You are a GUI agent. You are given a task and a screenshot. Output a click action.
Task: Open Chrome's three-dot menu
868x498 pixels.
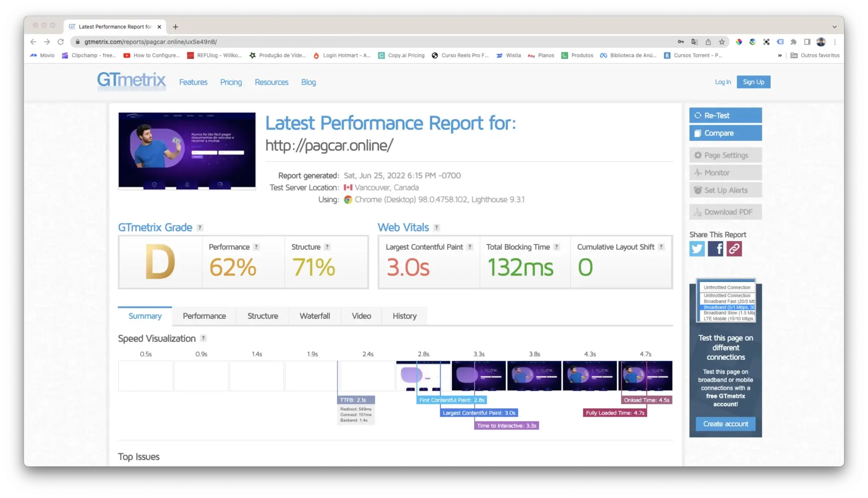point(835,42)
